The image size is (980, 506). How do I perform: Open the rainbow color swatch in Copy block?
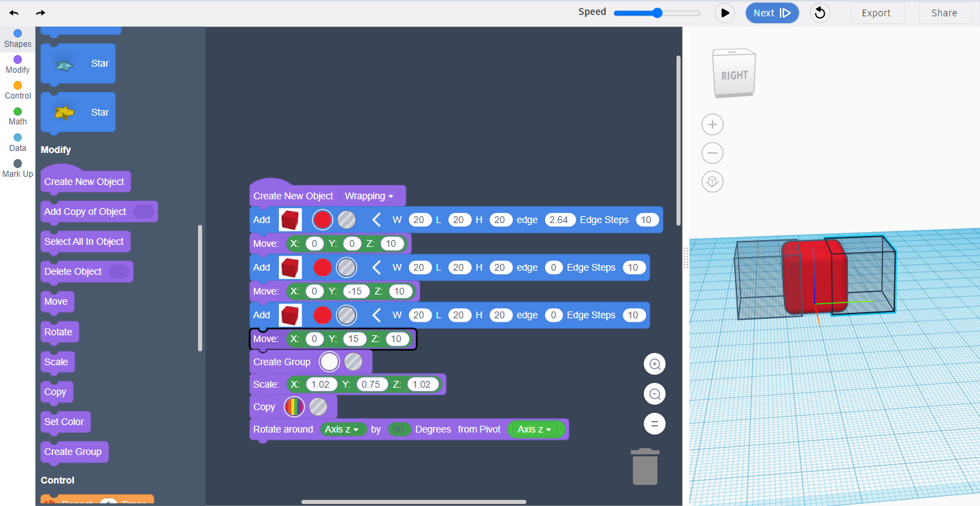click(294, 407)
